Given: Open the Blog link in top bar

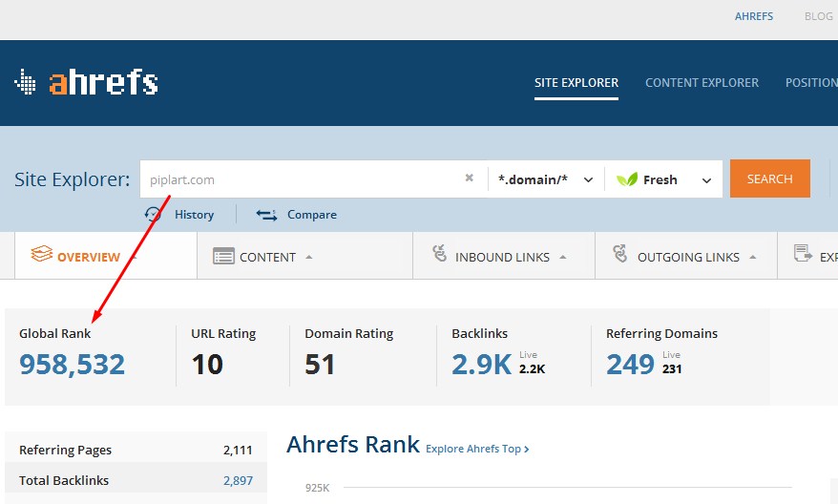Looking at the screenshot, I should click(818, 16).
